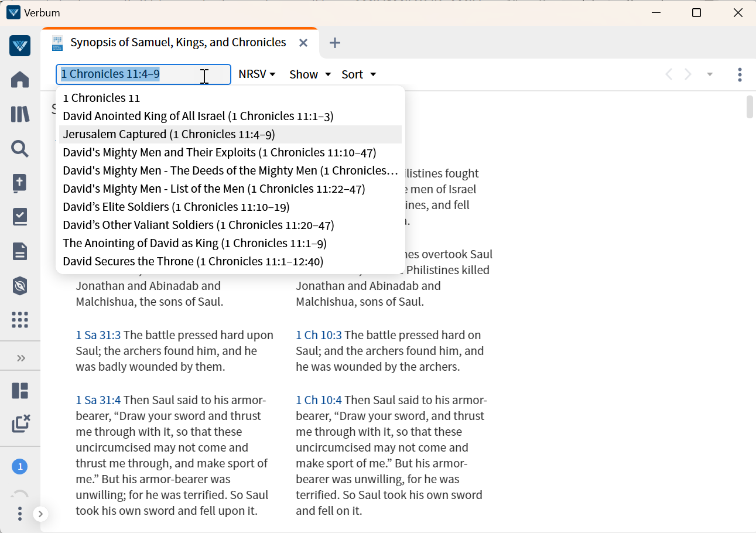Choose The Deeds of the Mighty Men suggestion
The width and height of the screenshot is (756, 533).
click(230, 170)
